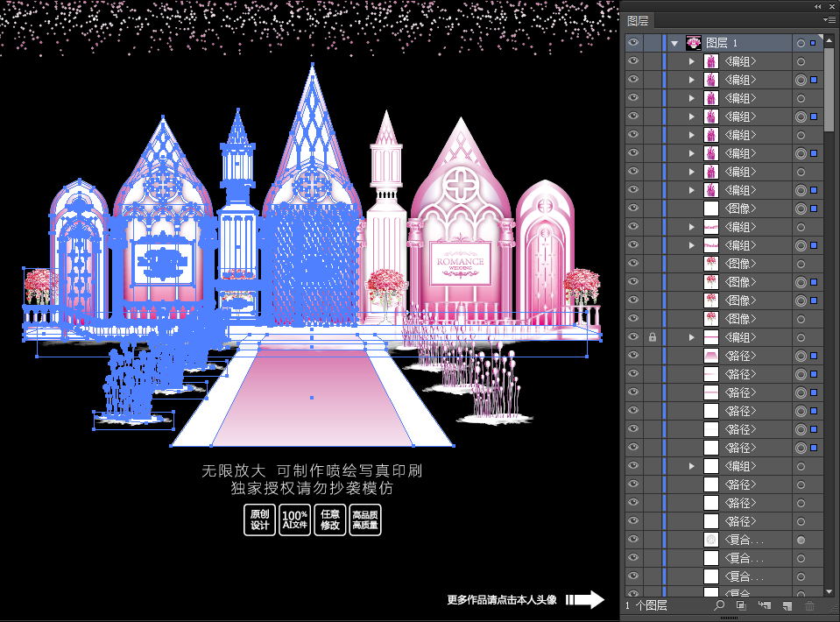Expand the 编组 row just above the blank 图像 row
Image resolution: width=840 pixels, height=622 pixels.
pos(692,190)
